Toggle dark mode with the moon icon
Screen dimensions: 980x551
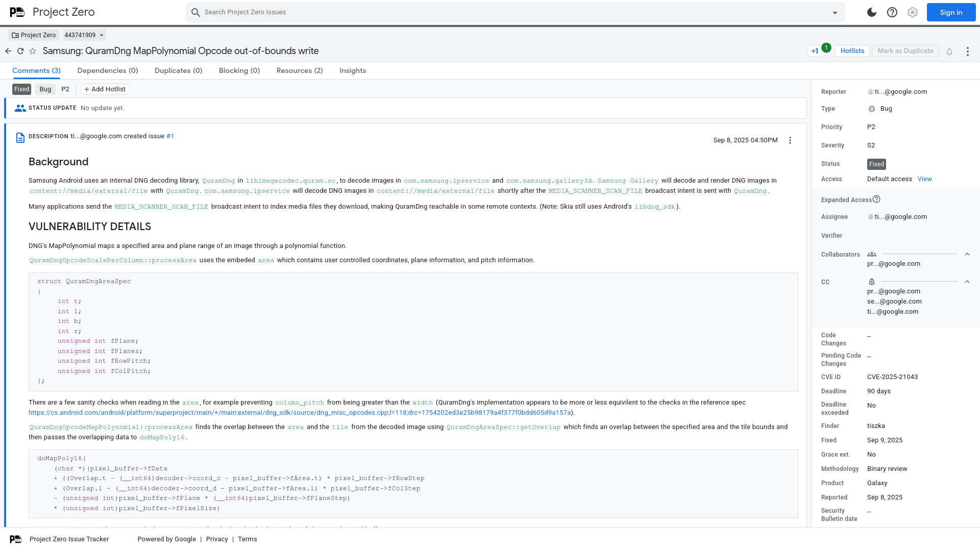point(871,12)
